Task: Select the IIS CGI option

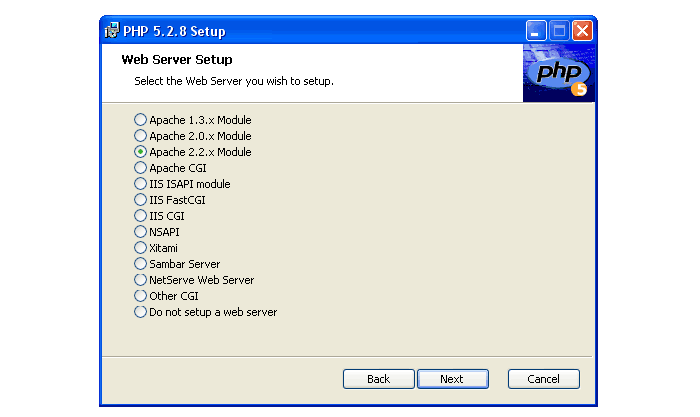Action: [x=140, y=216]
